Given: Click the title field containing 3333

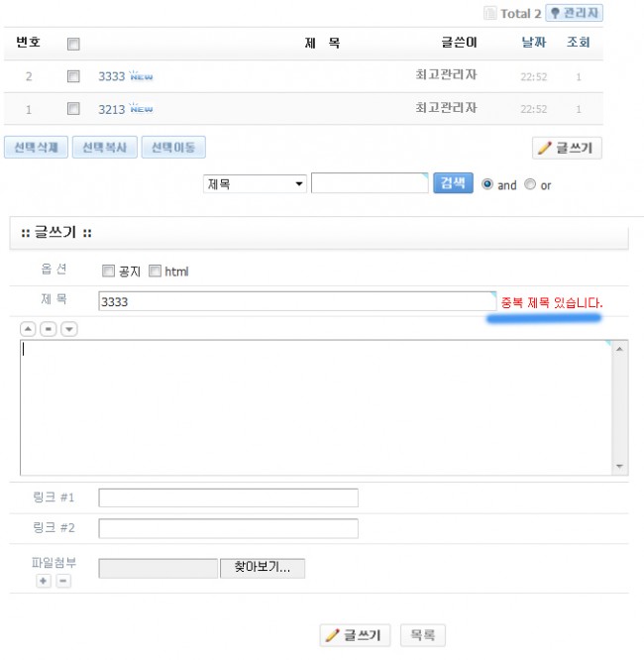Looking at the screenshot, I should [297, 301].
